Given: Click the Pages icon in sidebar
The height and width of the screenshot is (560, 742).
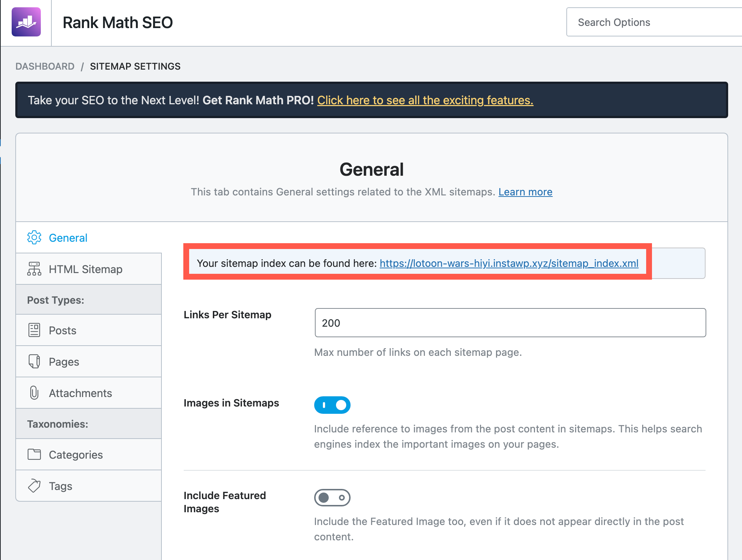Looking at the screenshot, I should (x=34, y=362).
